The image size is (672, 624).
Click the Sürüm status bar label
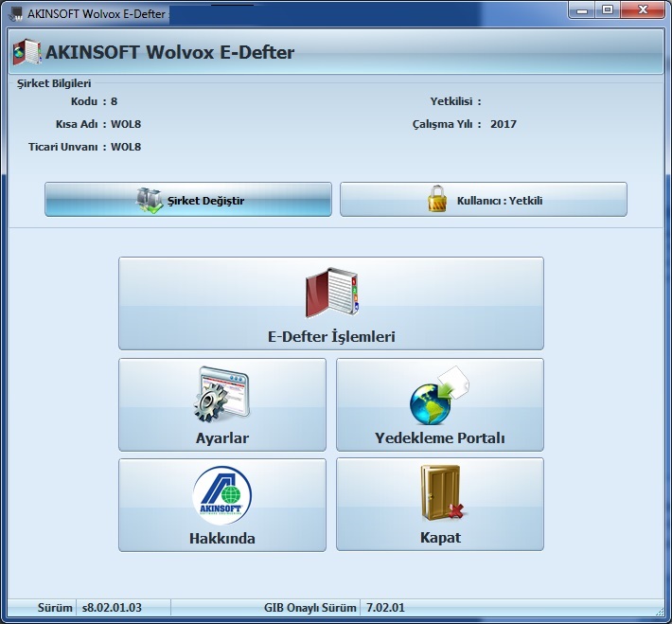point(55,608)
